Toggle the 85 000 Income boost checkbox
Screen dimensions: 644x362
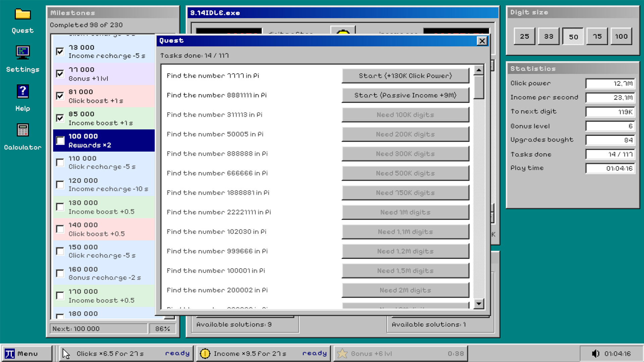(60, 118)
